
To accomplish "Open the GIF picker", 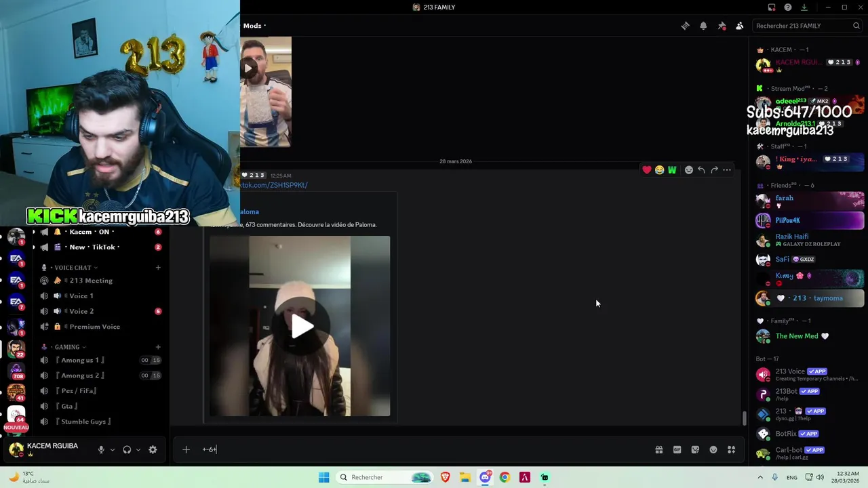I will (677, 449).
